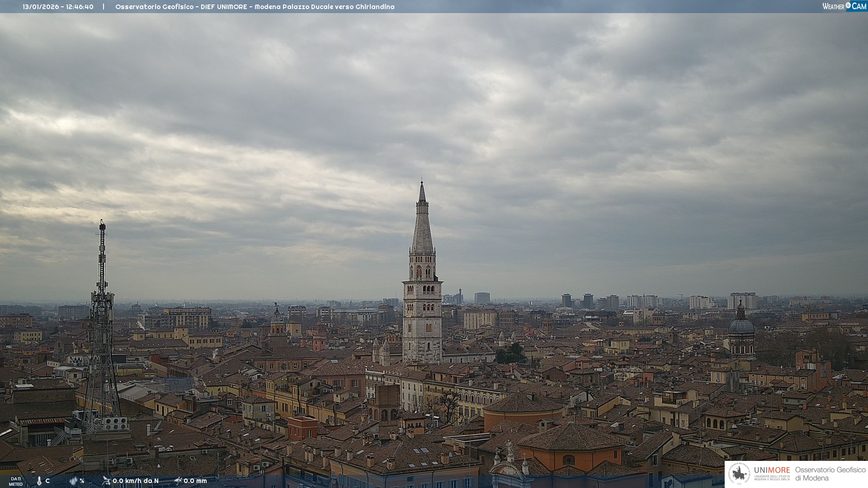Click the UNIMORE wordmark text
This screenshot has width=868, height=488.
772,470
